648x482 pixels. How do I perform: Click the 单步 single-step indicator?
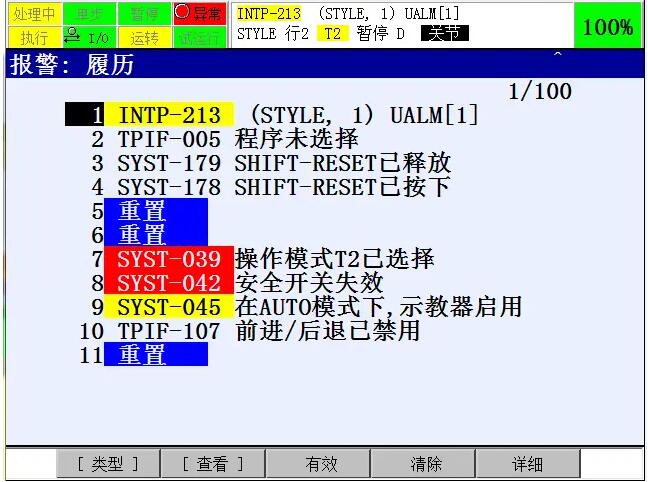(x=89, y=14)
